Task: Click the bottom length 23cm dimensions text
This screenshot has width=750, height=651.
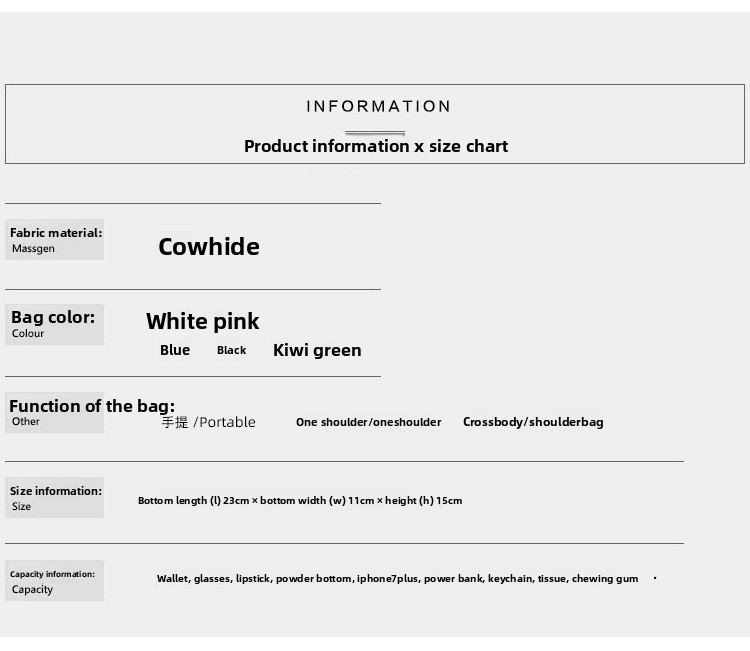Action: click(300, 501)
